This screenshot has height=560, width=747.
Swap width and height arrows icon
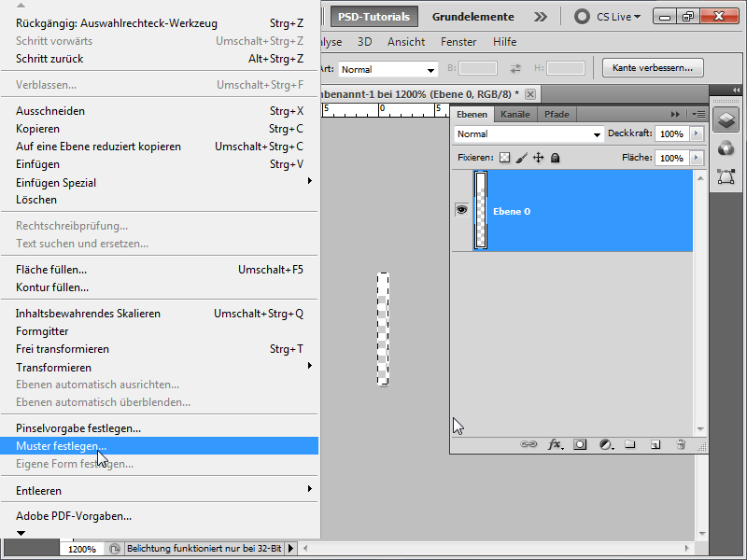[x=515, y=68]
